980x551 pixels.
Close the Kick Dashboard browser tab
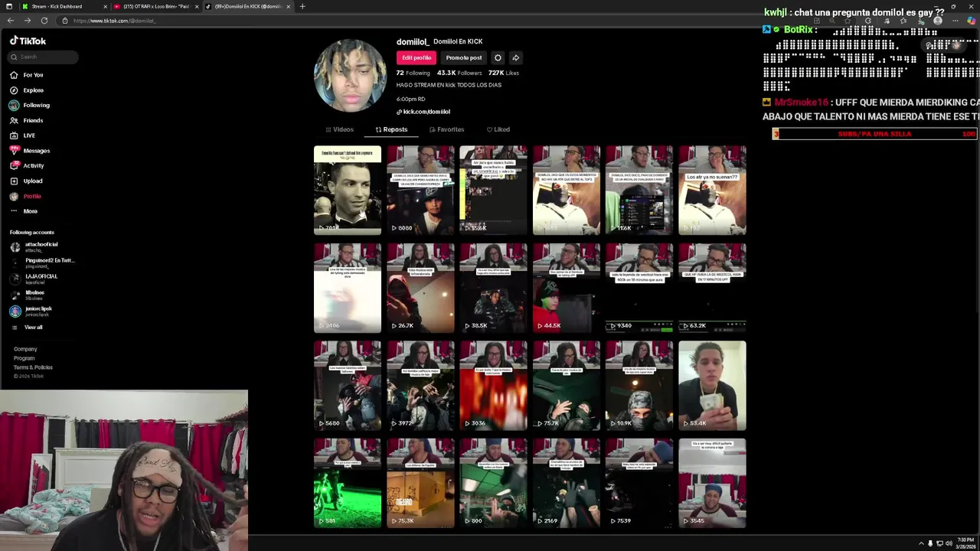pos(106,6)
